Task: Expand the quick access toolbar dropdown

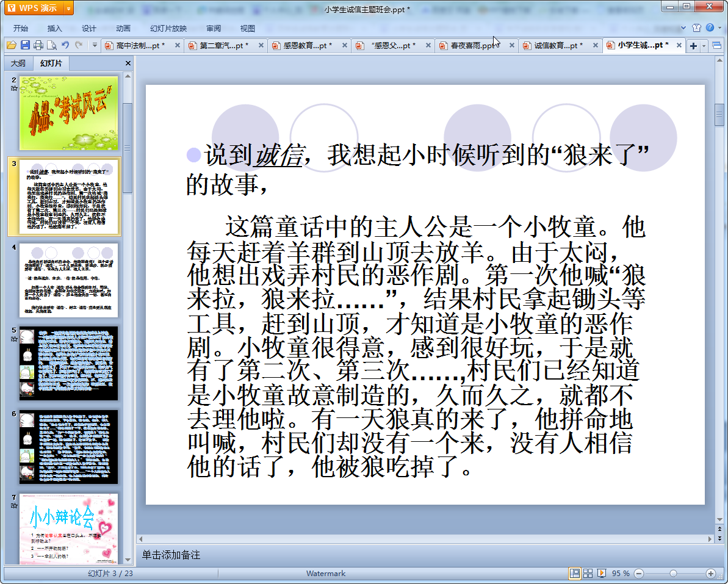Action: (x=95, y=45)
